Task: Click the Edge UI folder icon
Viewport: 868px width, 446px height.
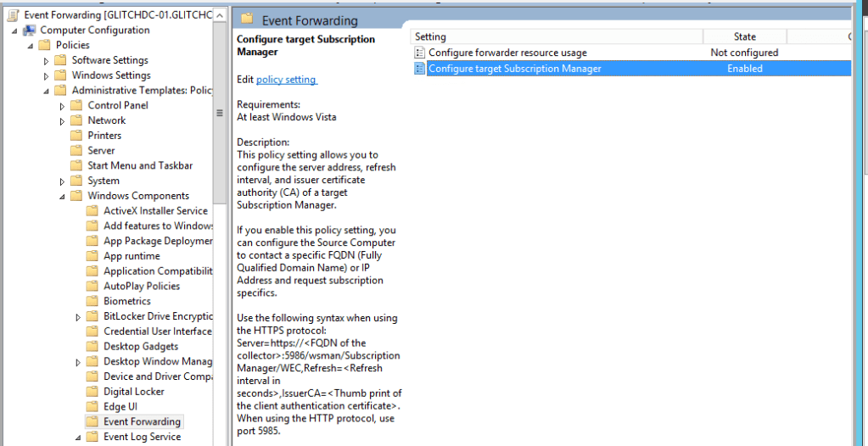Action: coord(92,407)
